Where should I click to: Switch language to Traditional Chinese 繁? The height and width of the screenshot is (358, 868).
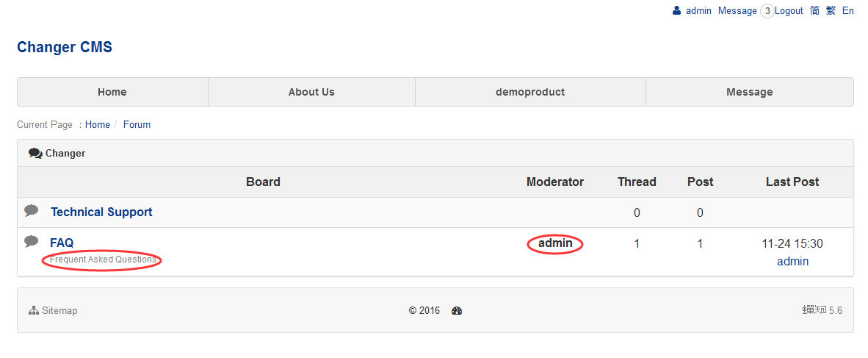pos(831,10)
